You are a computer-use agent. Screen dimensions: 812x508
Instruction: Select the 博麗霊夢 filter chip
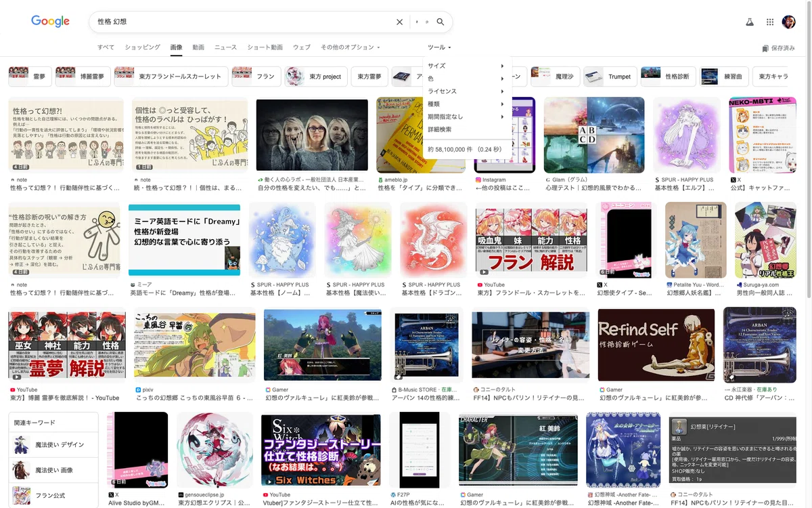[x=83, y=77]
